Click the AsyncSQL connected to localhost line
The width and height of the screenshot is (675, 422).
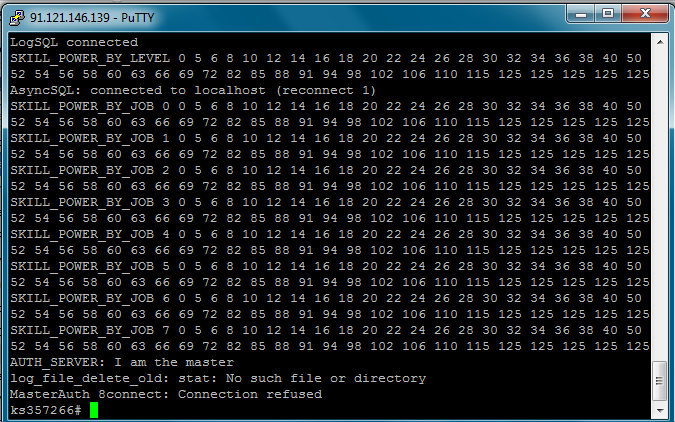point(193,90)
